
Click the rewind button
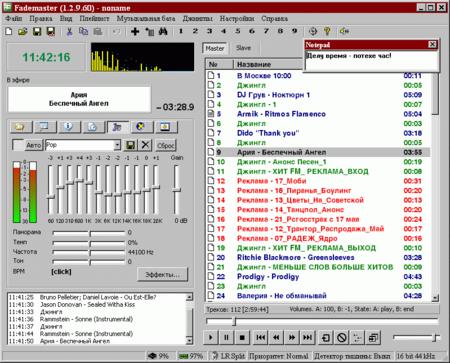[x=276, y=338]
